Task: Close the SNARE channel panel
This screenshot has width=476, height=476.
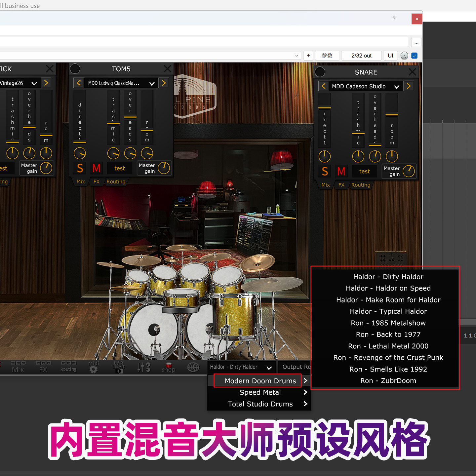Action: [x=412, y=72]
